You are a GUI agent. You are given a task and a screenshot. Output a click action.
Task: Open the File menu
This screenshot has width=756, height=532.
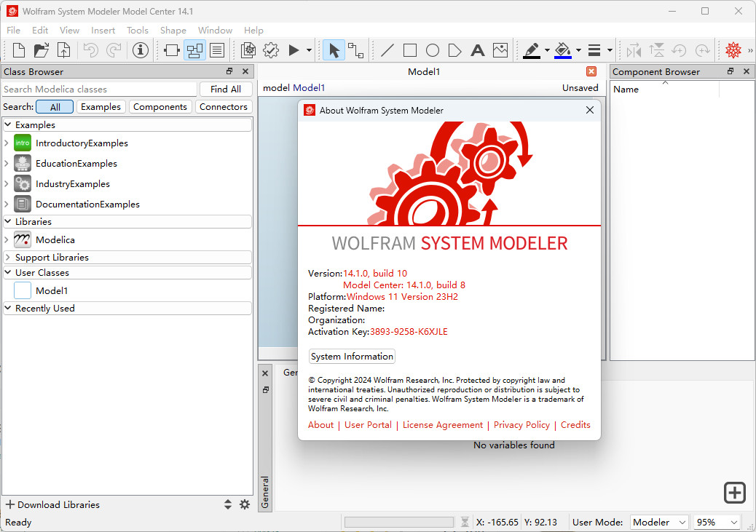pos(14,31)
